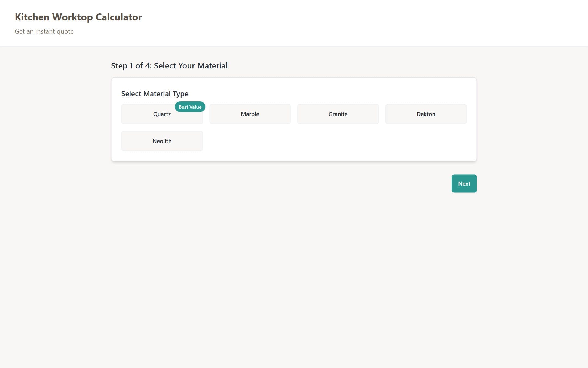The image size is (588, 368).
Task: Choose the Neolith material option
Action: [x=162, y=141]
